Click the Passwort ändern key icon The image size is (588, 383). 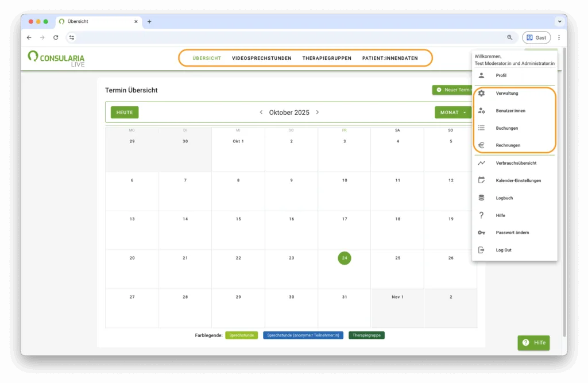[482, 233]
